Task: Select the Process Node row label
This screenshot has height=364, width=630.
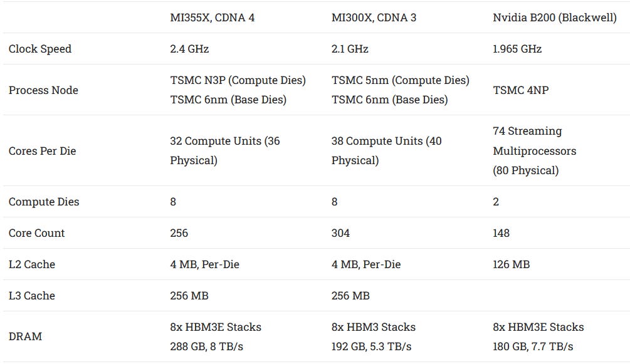Action: 43,90
